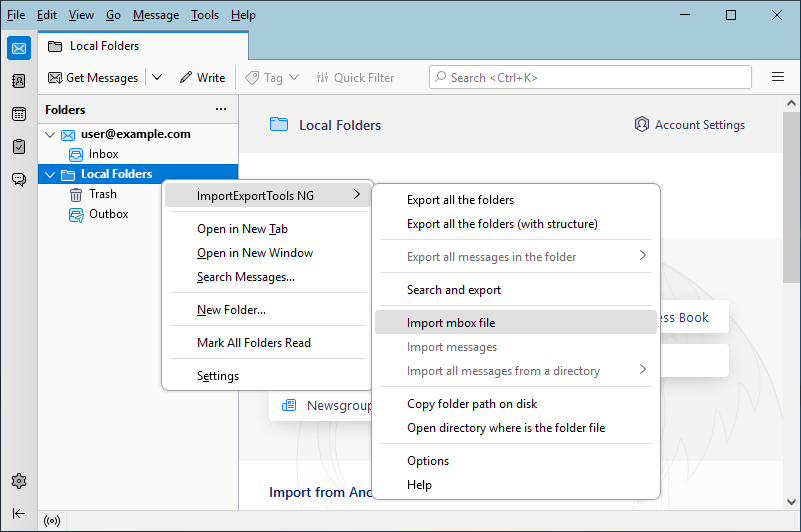Viewport: 801px width, 532px height.
Task: Select Import mbox file
Action: click(x=516, y=322)
